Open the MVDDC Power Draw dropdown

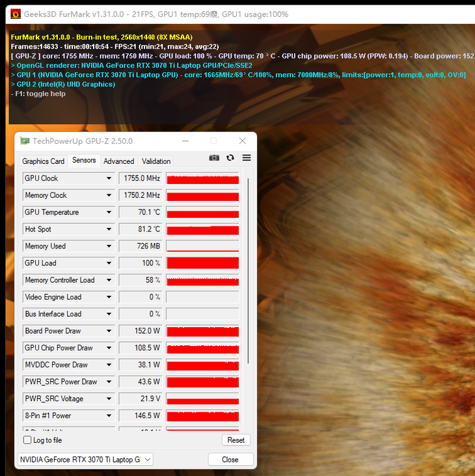pos(109,365)
